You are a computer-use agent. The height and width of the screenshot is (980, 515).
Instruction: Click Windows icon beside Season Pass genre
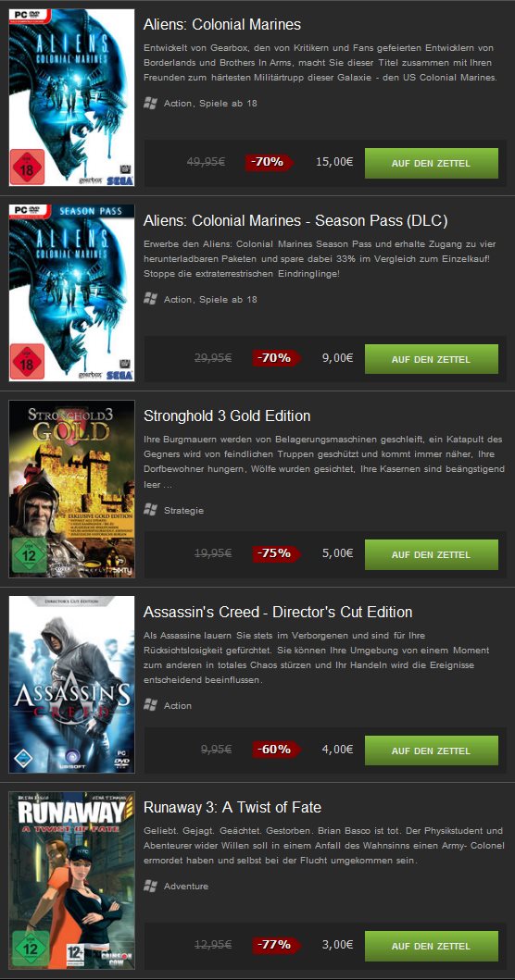150,299
